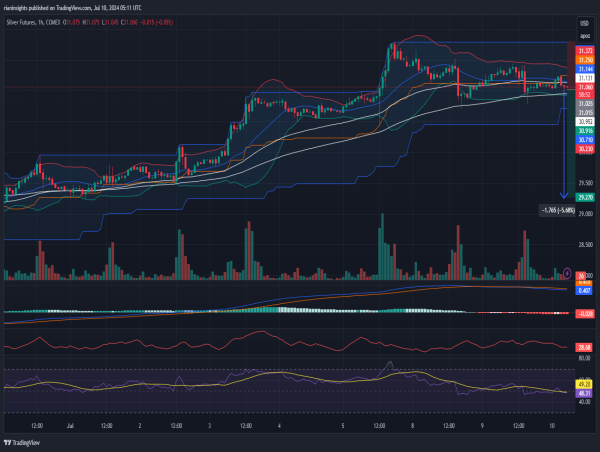Click the blue 30.710 price label
The width and height of the screenshot is (600, 452).
585,140
